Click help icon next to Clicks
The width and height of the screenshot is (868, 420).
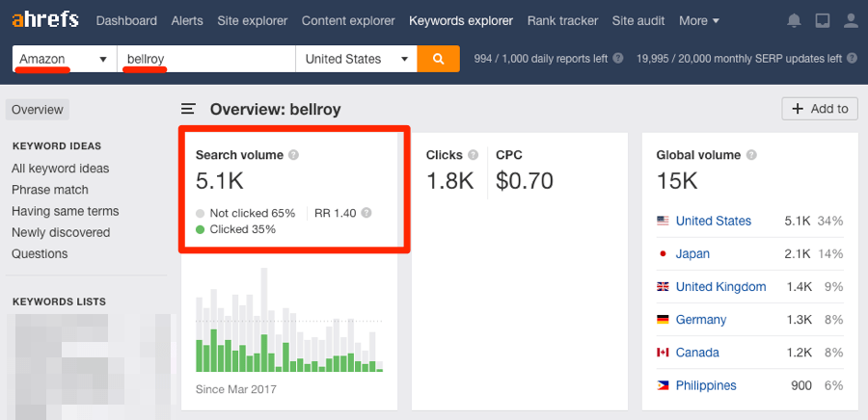(473, 155)
